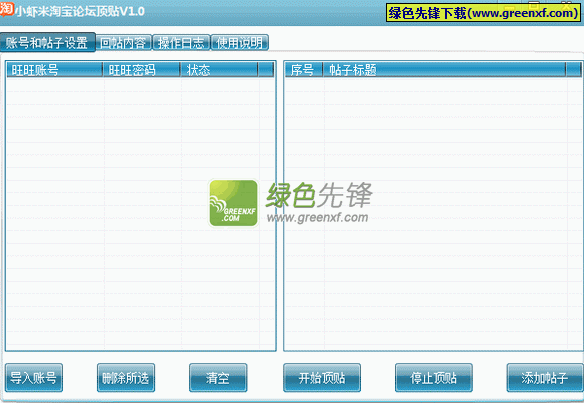Click the 旺旺账号 column header
Viewport: 584px width, 403px height.
click(x=55, y=70)
